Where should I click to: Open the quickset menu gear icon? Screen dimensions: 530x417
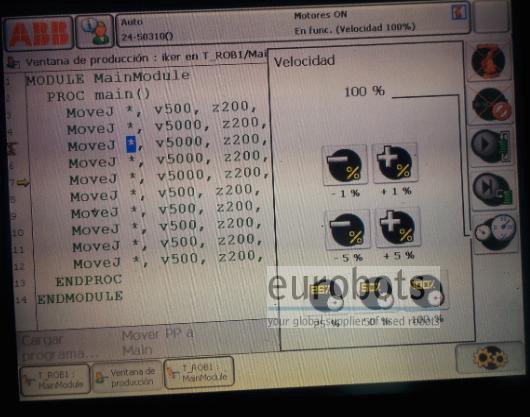490,358
